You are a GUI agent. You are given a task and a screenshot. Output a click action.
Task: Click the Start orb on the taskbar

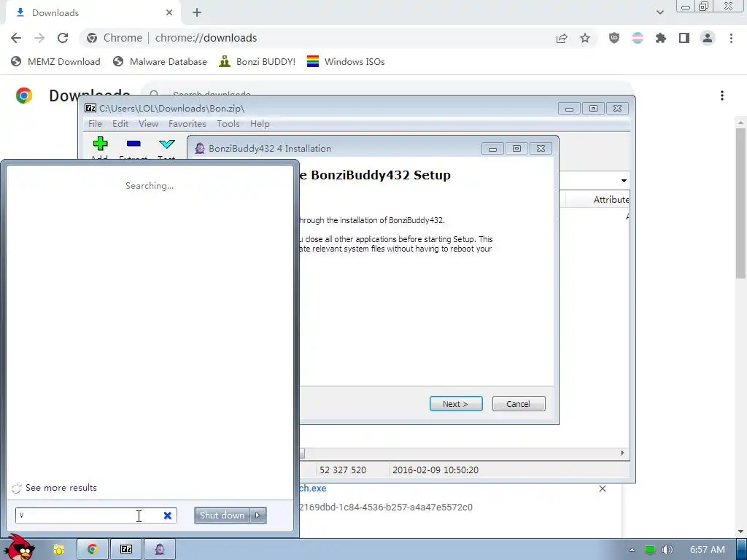(x=19, y=548)
